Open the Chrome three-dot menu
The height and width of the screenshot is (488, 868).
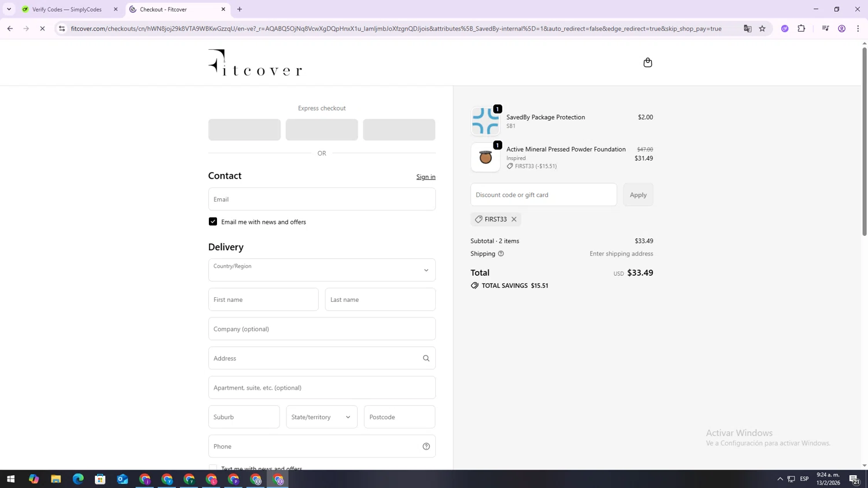(x=858, y=28)
